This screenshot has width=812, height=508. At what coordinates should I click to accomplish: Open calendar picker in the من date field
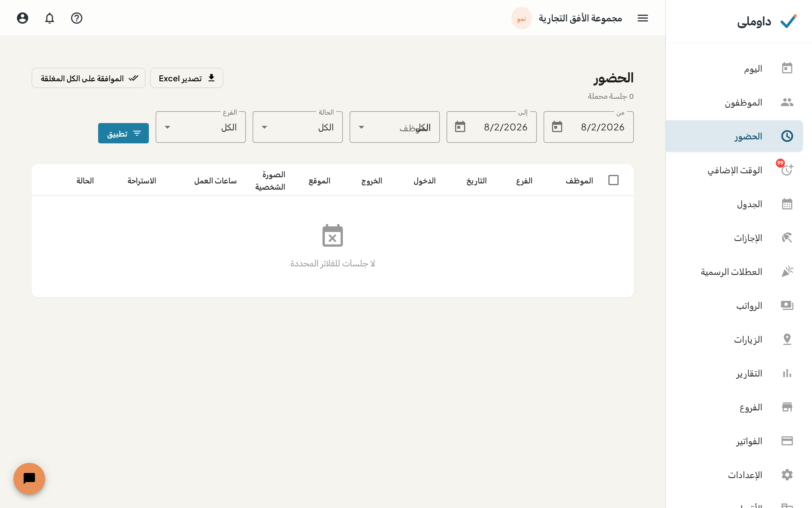(557, 127)
